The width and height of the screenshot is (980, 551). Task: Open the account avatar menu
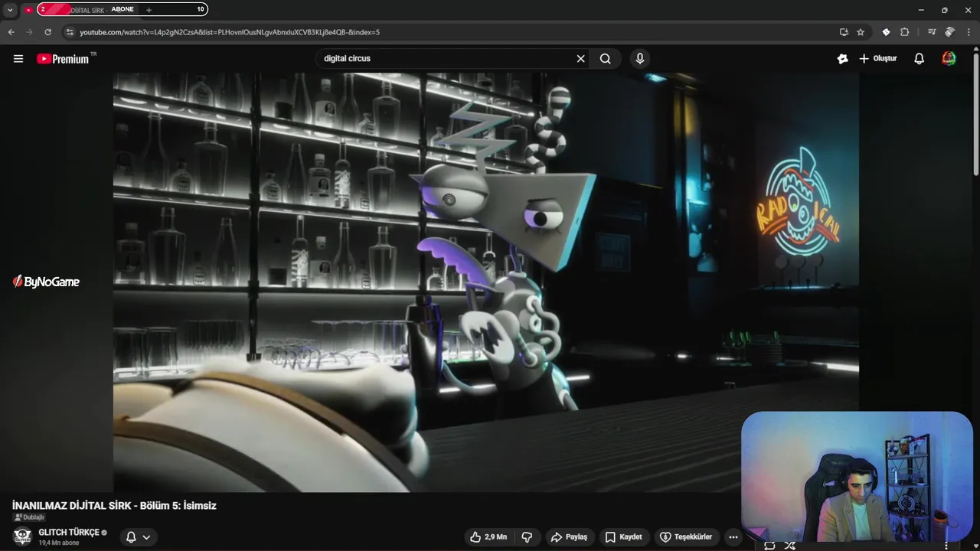(949, 59)
